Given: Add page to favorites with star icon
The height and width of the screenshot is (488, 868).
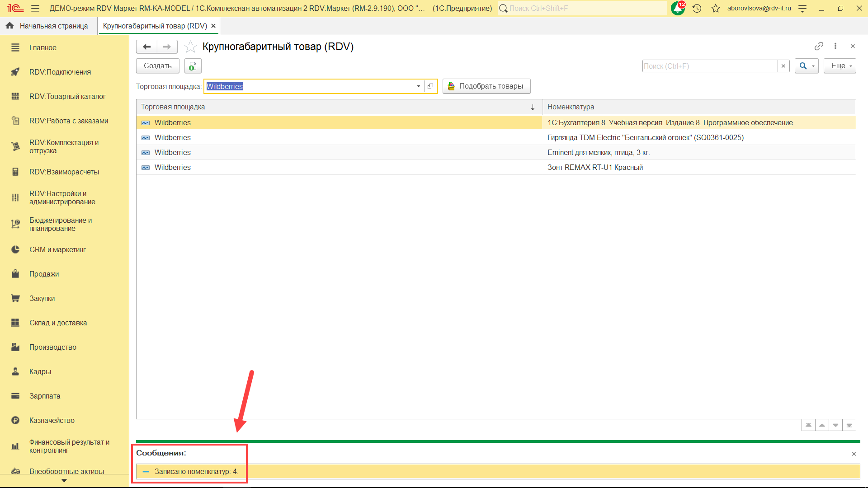Looking at the screenshot, I should pos(190,47).
